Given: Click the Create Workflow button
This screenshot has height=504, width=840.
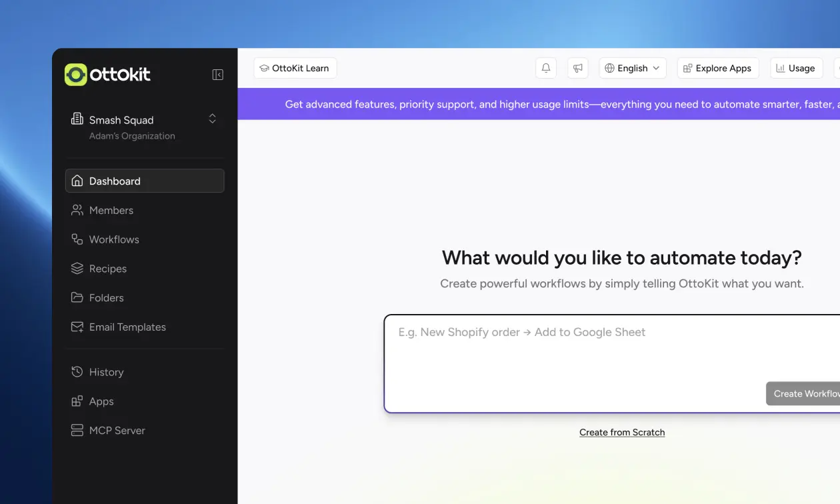Looking at the screenshot, I should [803, 393].
